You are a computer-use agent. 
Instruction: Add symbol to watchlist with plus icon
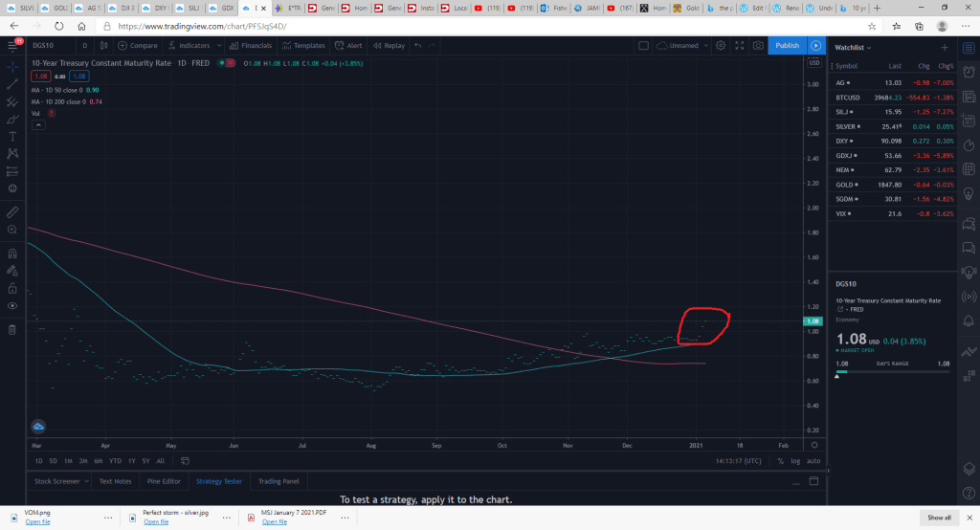(945, 46)
